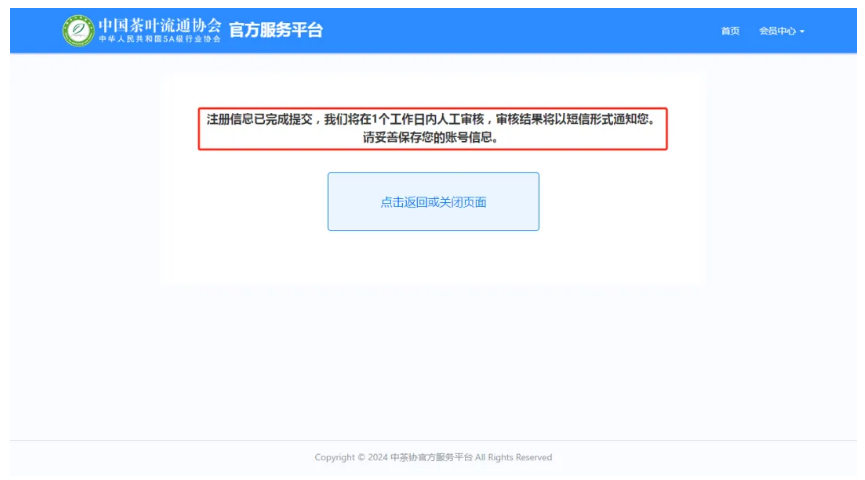The image size is (865, 480).
Task: Go to 首页 in the top navigation
Action: point(730,31)
